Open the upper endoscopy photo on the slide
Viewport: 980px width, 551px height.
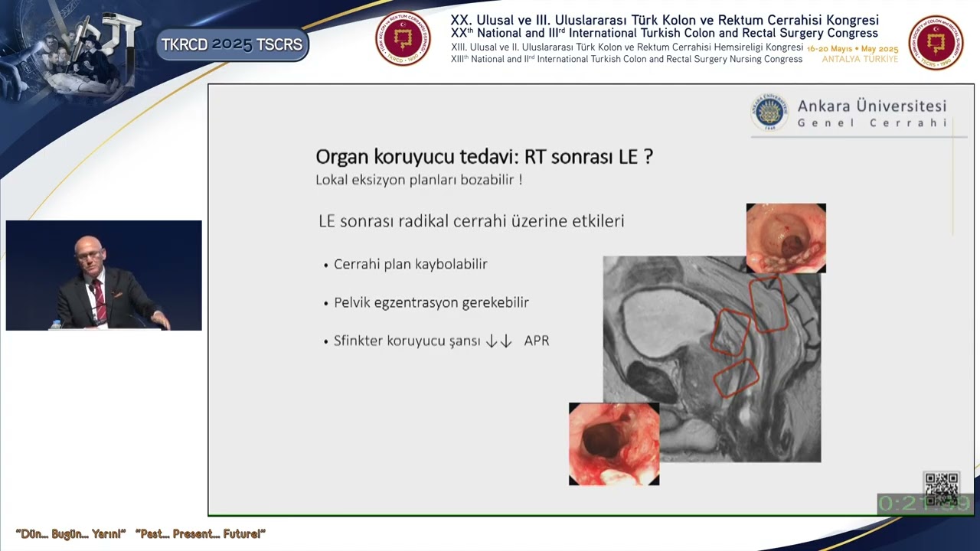[x=786, y=238]
